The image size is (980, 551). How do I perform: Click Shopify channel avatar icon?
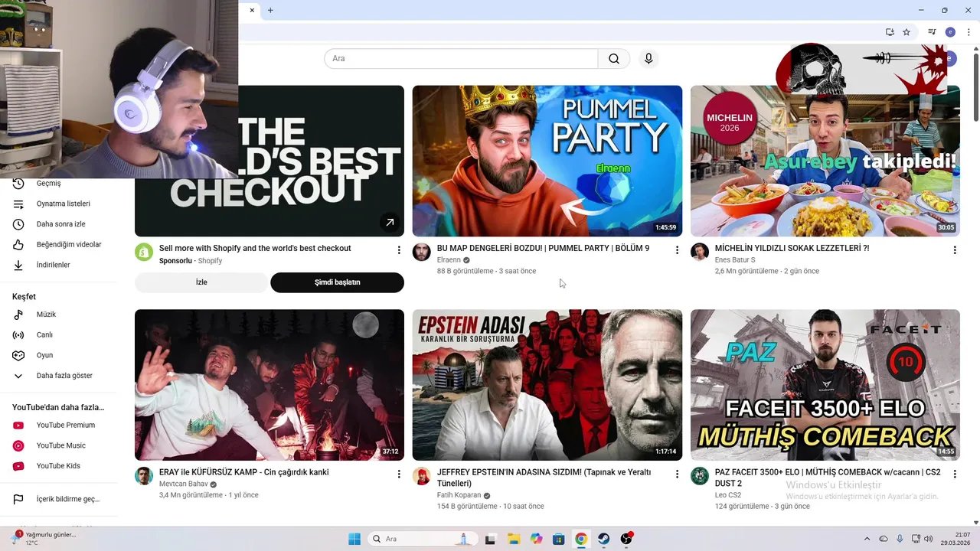(x=144, y=253)
